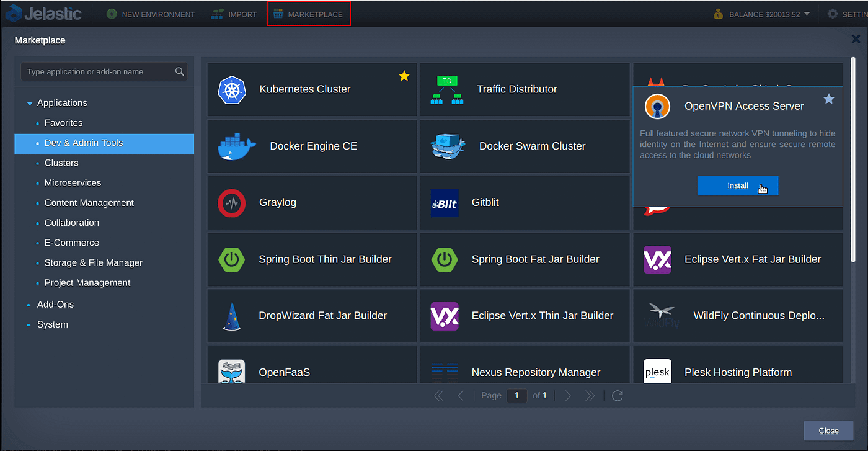Image resolution: width=868 pixels, height=451 pixels.
Task: Expand the Add-Ons section
Action: coord(55,304)
